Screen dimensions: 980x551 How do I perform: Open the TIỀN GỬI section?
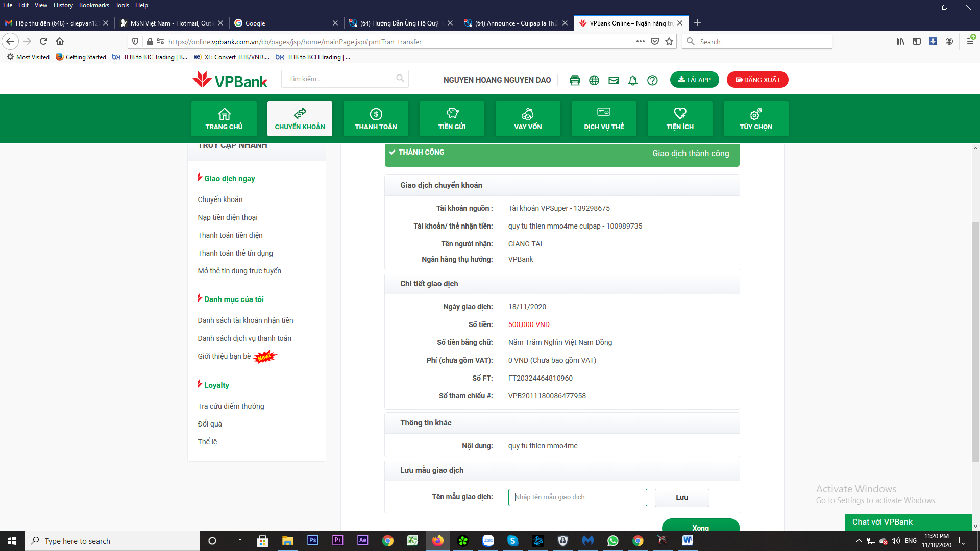click(452, 119)
